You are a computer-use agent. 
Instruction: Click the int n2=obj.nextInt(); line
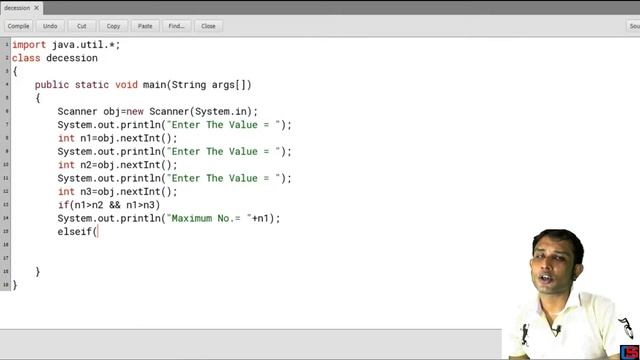coord(118,164)
